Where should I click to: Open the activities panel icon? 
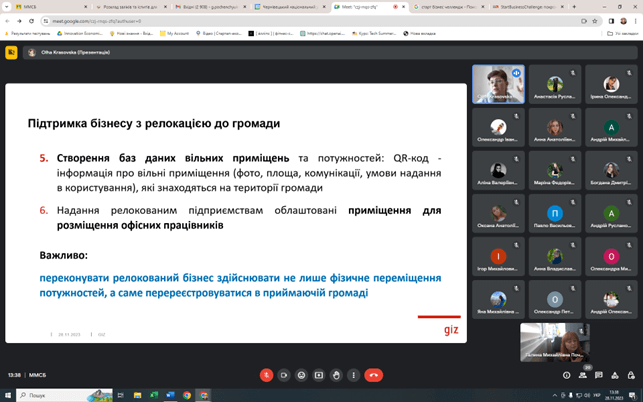(615, 375)
